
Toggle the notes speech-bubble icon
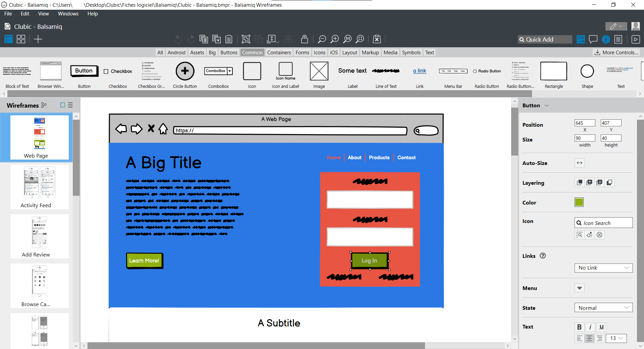[x=593, y=39]
